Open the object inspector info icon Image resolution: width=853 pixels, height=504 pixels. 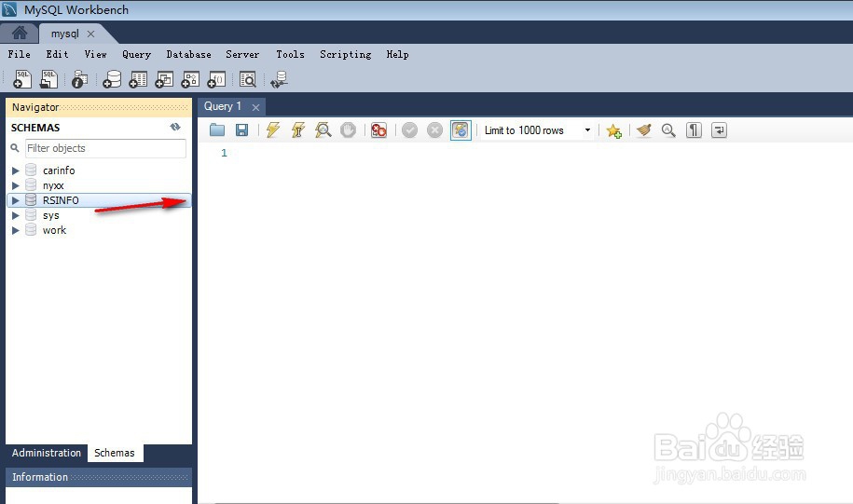click(79, 79)
